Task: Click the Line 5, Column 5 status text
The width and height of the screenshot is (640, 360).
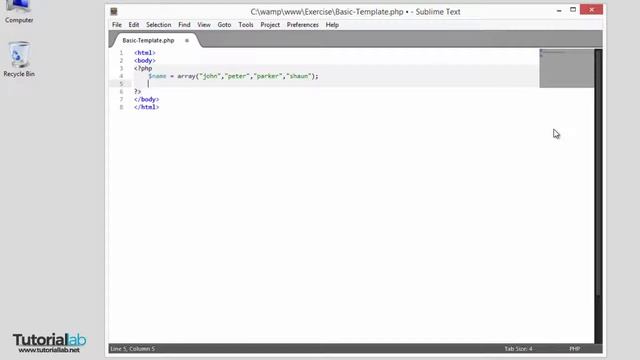Action: pyautogui.click(x=133, y=349)
